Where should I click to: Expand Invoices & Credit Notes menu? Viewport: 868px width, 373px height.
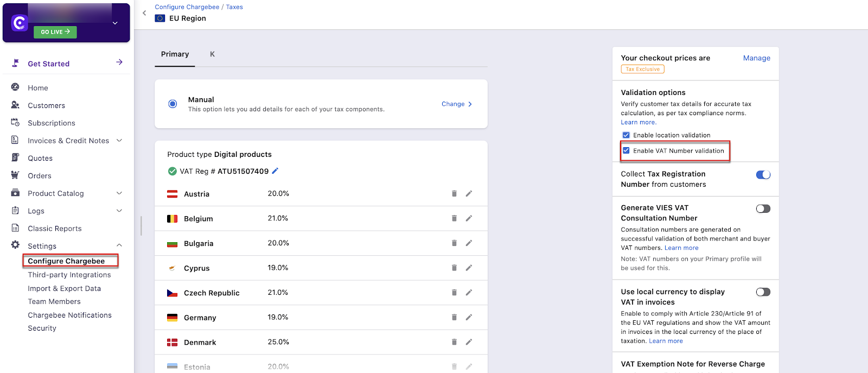119,141
